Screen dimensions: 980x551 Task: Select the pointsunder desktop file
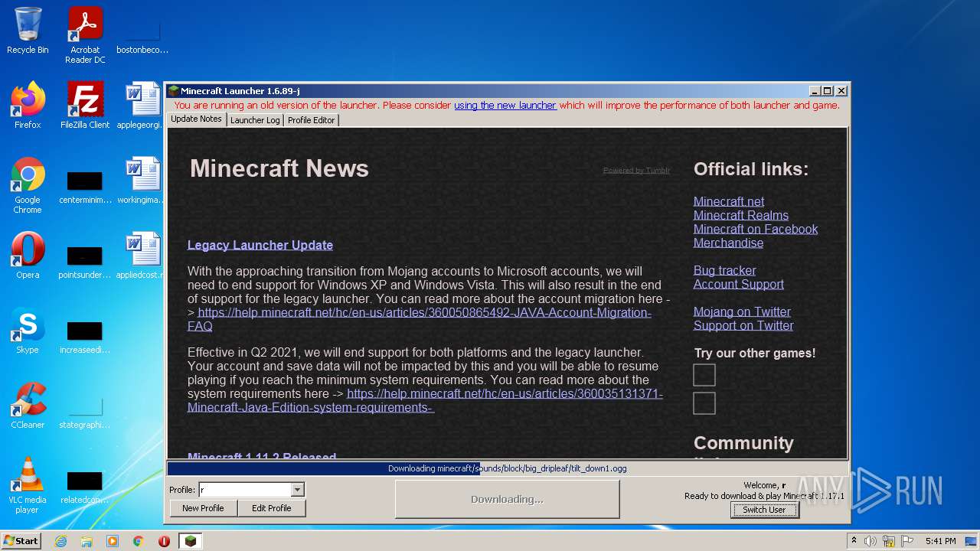click(x=85, y=260)
